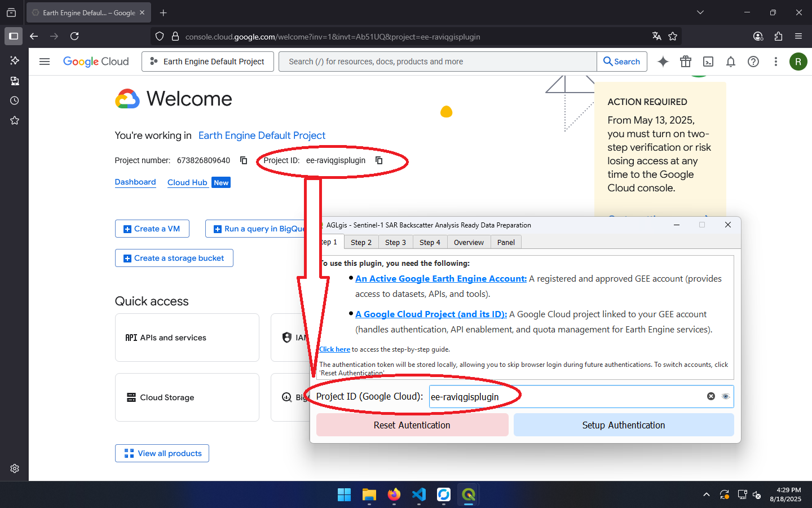Click the View all products button

click(162, 453)
